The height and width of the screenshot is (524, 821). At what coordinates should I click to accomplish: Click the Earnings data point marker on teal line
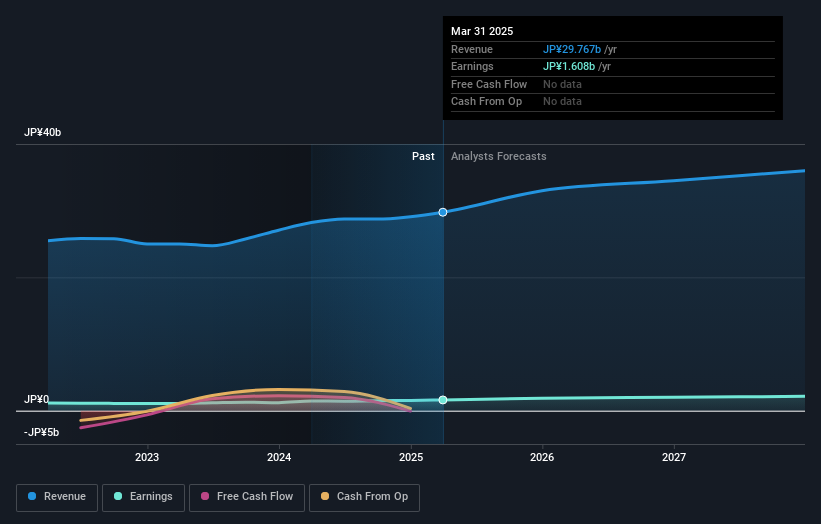pos(443,400)
